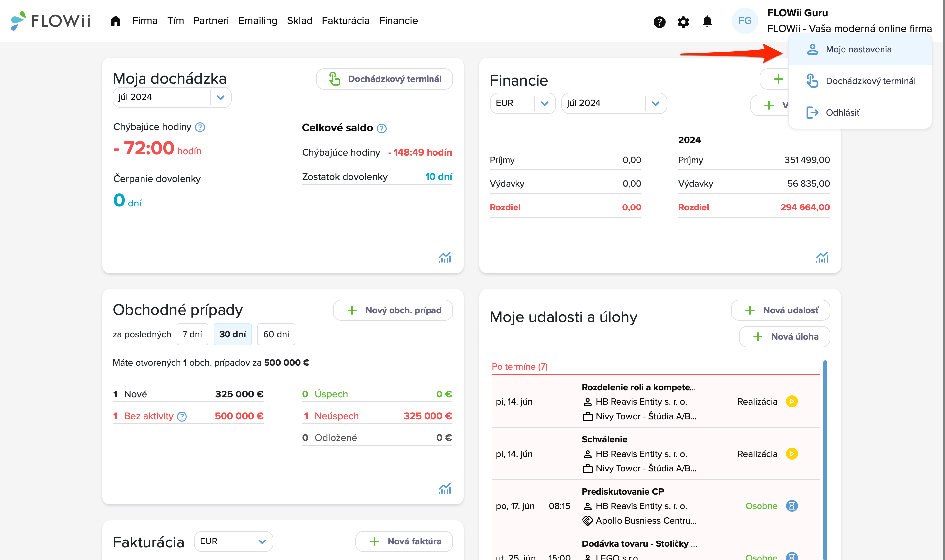The height and width of the screenshot is (560, 945).
Task: Click the 294 664,00 Rozdiel value
Action: [805, 207]
